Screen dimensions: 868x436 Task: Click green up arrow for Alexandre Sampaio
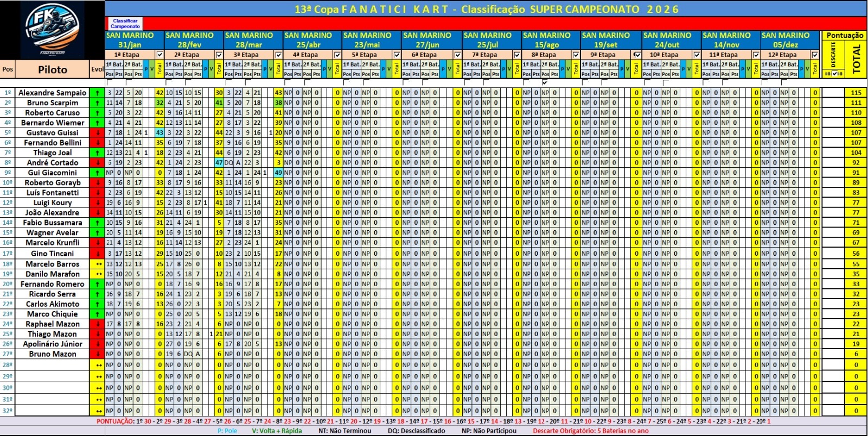(x=98, y=93)
